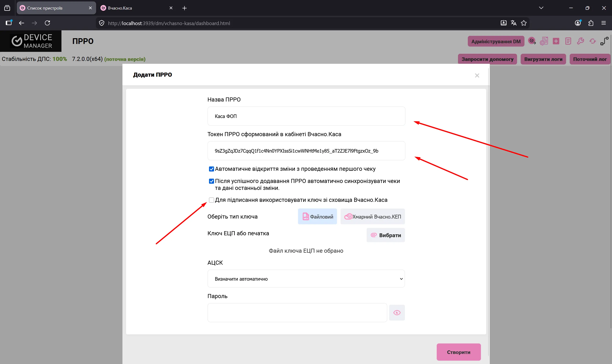
Task: Open Поточний лог
Action: click(x=590, y=59)
